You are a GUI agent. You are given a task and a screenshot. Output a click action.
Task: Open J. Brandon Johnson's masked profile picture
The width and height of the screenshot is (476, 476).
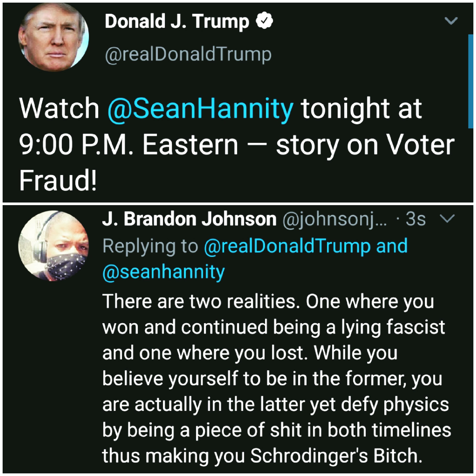[53, 246]
